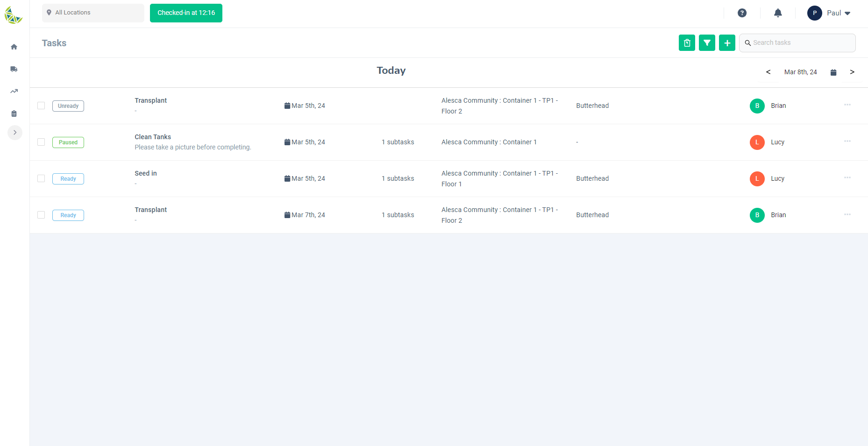Open the trends chart sidebar icon
Viewport: 868px width, 446px height.
pyautogui.click(x=14, y=92)
